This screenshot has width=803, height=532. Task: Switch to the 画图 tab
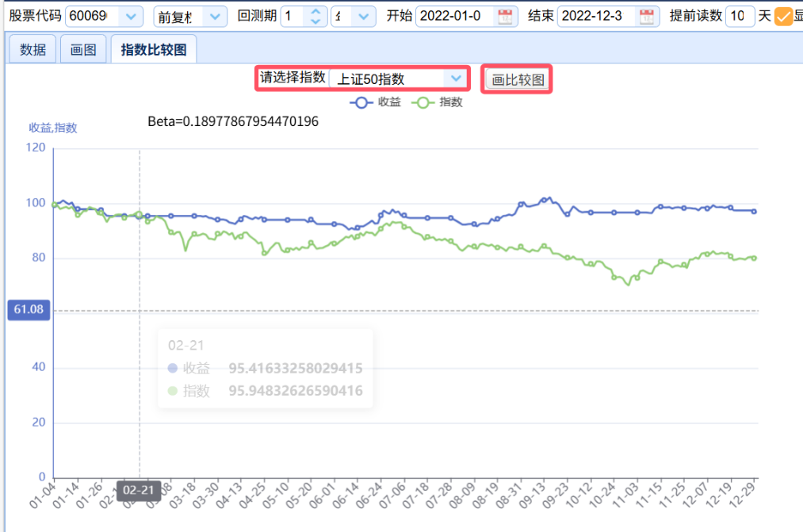[x=83, y=50]
